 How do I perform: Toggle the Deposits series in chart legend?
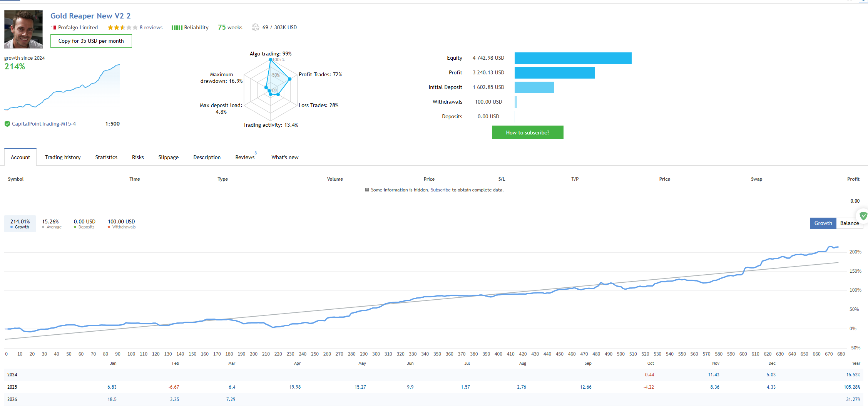pos(84,224)
